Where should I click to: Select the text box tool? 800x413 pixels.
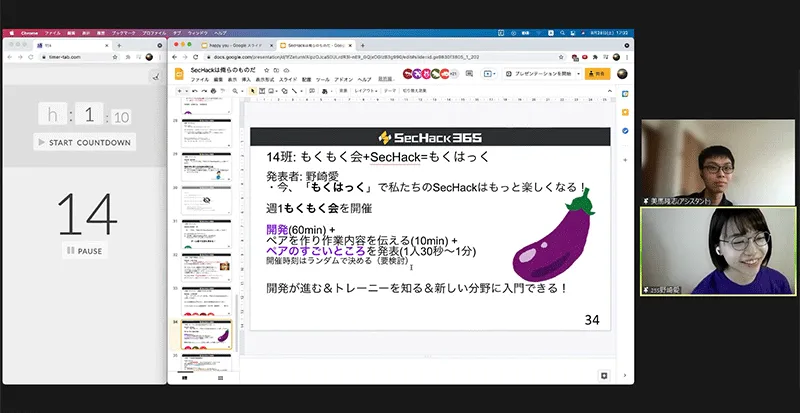click(x=262, y=91)
